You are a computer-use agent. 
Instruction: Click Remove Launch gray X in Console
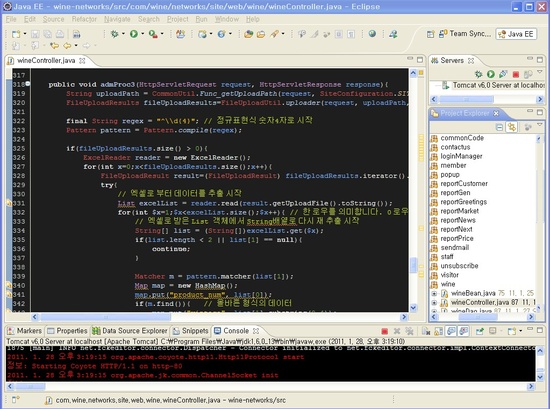click(397, 331)
